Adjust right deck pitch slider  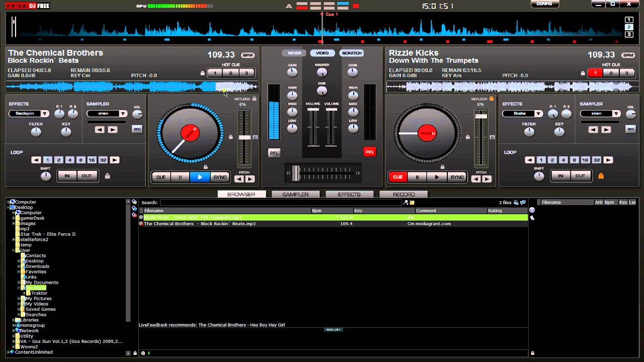[481, 116]
